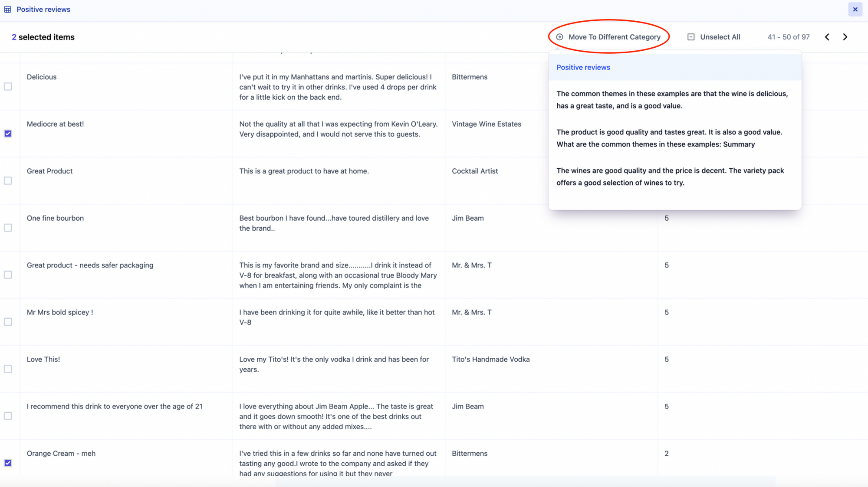Image resolution: width=868 pixels, height=487 pixels.
Task: Select the Great product - needs safer packaging checkbox
Action: (8, 275)
